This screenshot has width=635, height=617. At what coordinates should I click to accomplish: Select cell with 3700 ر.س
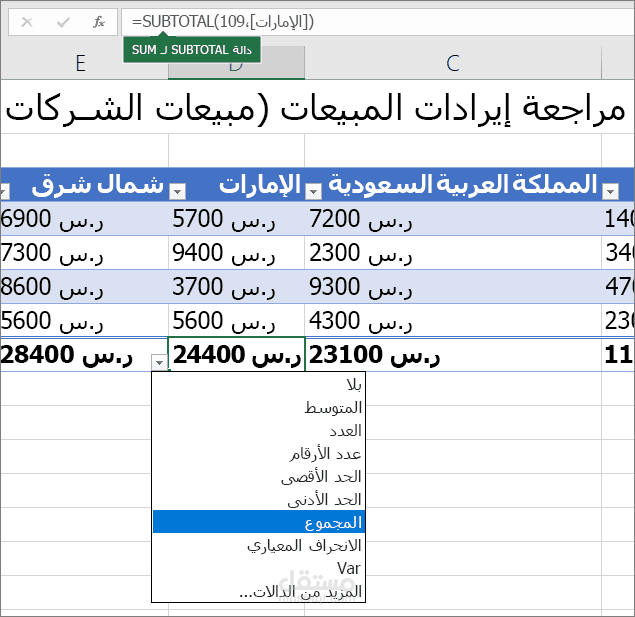coord(237,287)
